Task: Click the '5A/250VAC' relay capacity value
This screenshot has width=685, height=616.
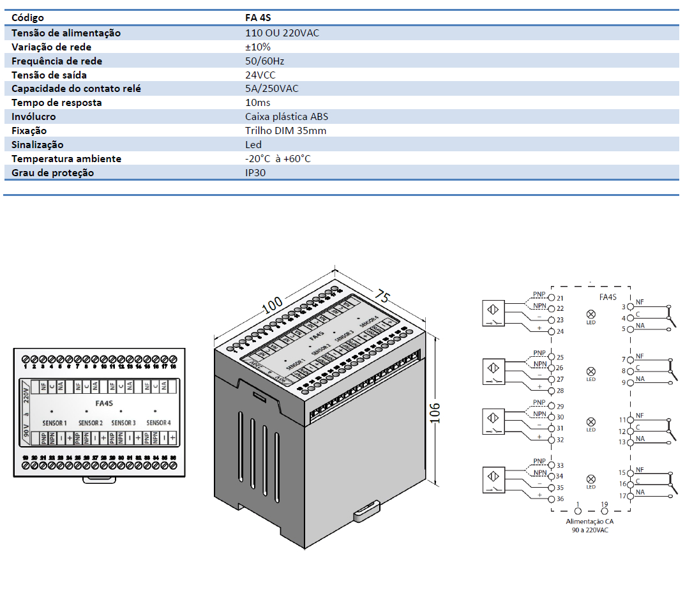Action: [x=271, y=89]
